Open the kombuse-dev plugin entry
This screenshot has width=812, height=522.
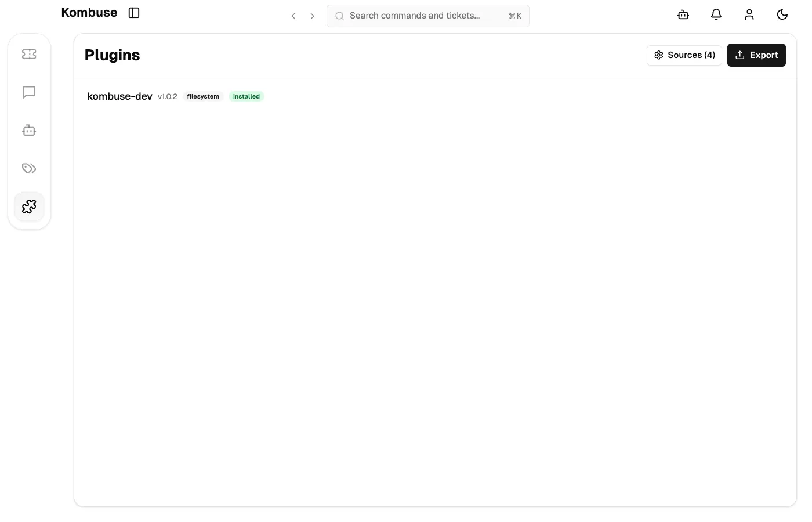coord(119,96)
